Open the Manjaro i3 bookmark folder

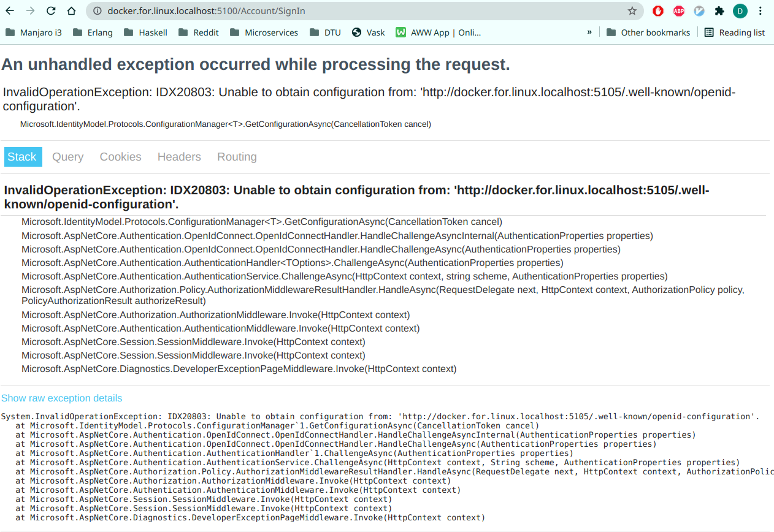[34, 32]
